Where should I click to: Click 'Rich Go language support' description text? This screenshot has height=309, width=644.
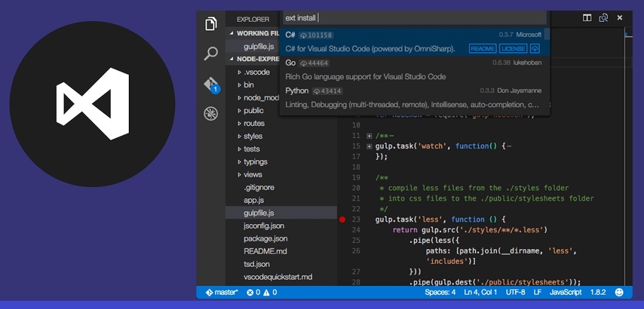tap(365, 77)
